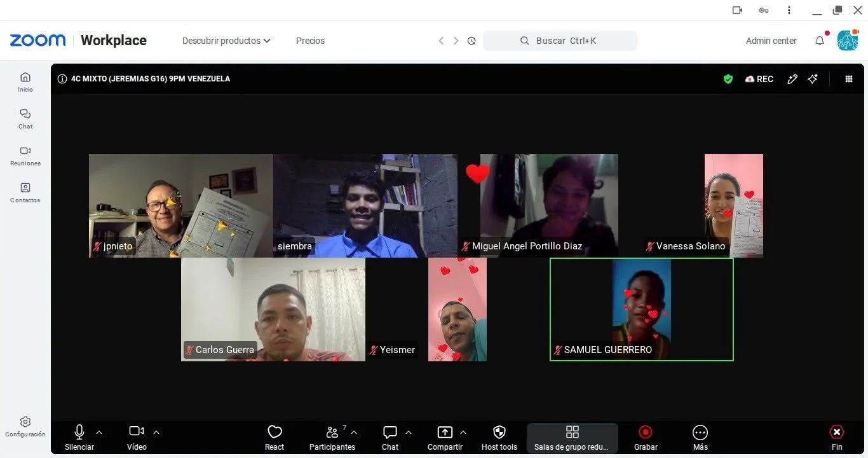Expand the Descubrir productos dropdown

click(x=226, y=41)
